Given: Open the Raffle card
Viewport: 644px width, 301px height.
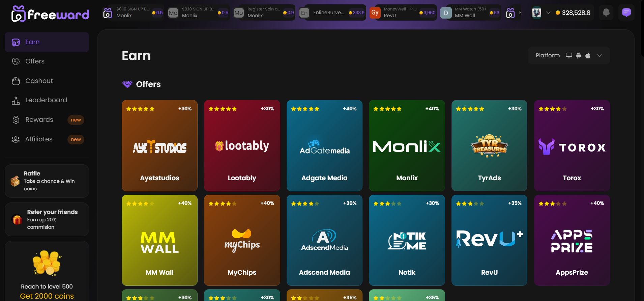Looking at the screenshot, I should click(47, 181).
